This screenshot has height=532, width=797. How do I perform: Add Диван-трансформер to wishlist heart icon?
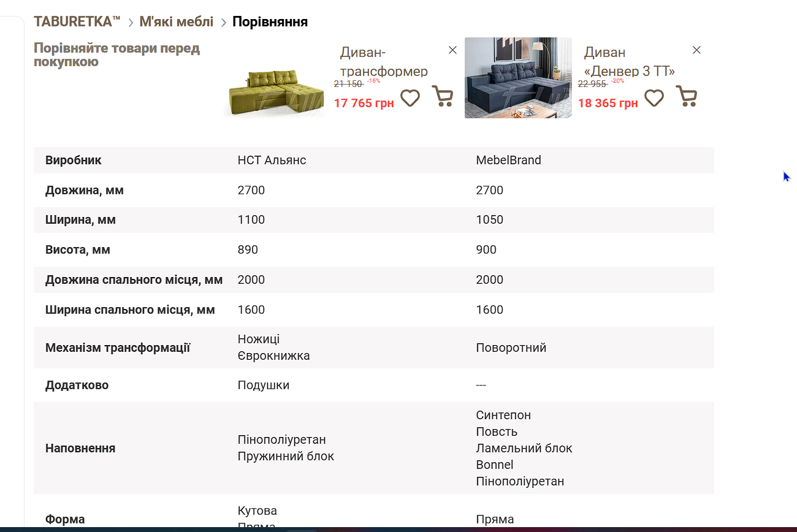pyautogui.click(x=410, y=98)
